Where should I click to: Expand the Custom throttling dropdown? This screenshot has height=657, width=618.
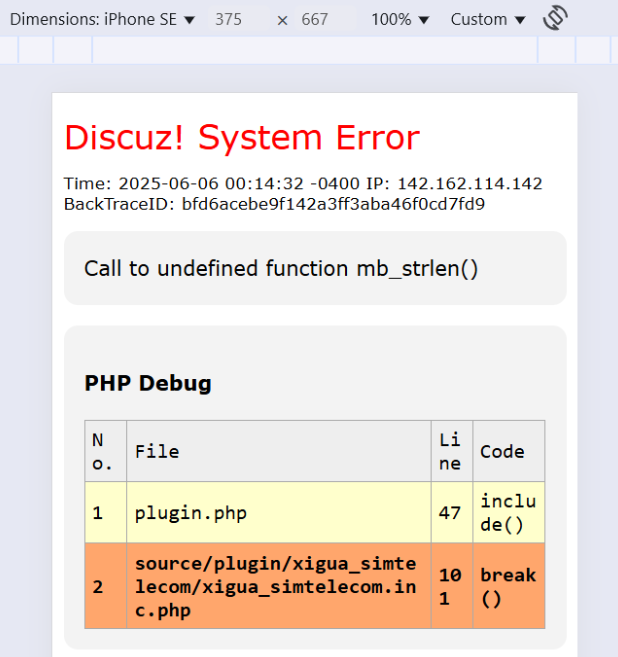(x=487, y=19)
